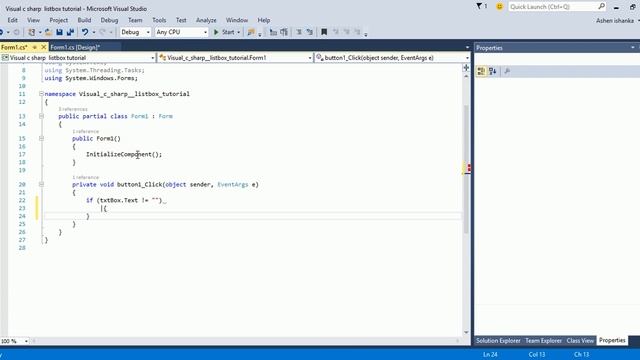Screen dimensions: 640x360
Task: Switch to the Team Explorer tab
Action: click(x=543, y=340)
